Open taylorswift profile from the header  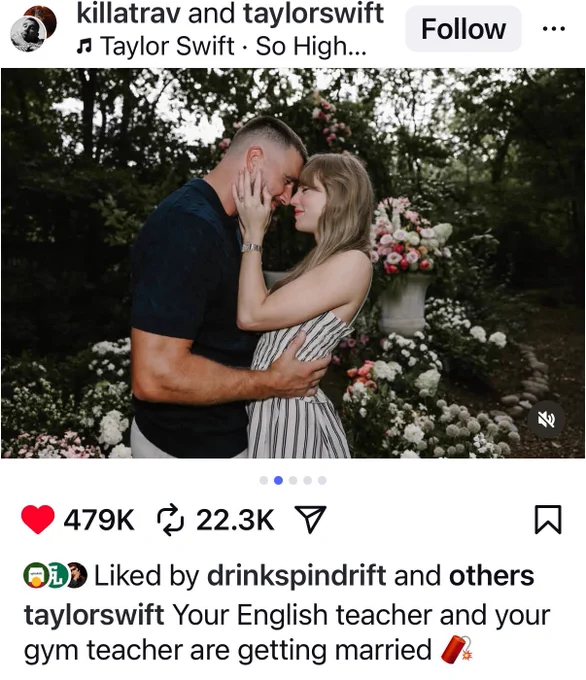(x=313, y=13)
